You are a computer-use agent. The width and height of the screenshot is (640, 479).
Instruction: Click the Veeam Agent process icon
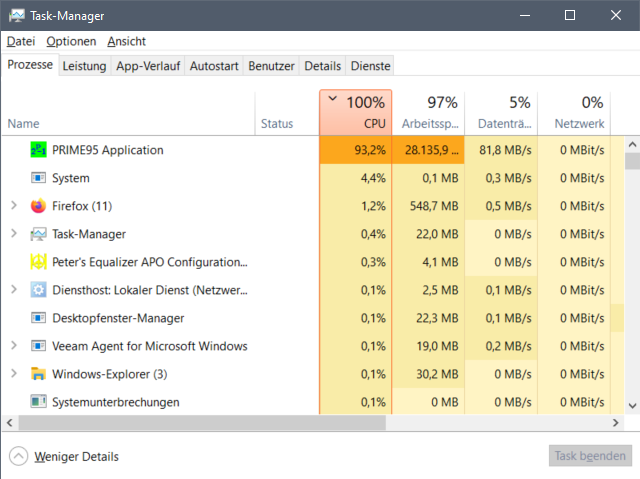click(x=38, y=346)
